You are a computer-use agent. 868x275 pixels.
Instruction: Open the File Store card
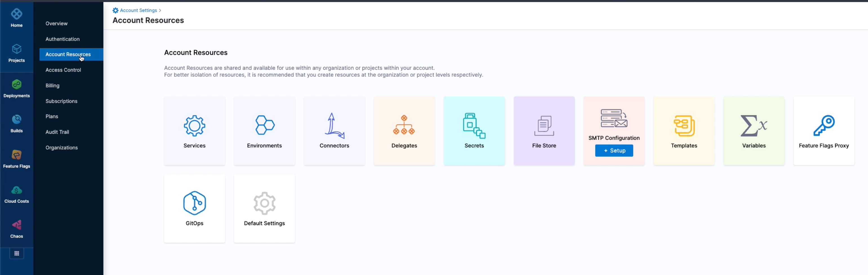tap(544, 131)
